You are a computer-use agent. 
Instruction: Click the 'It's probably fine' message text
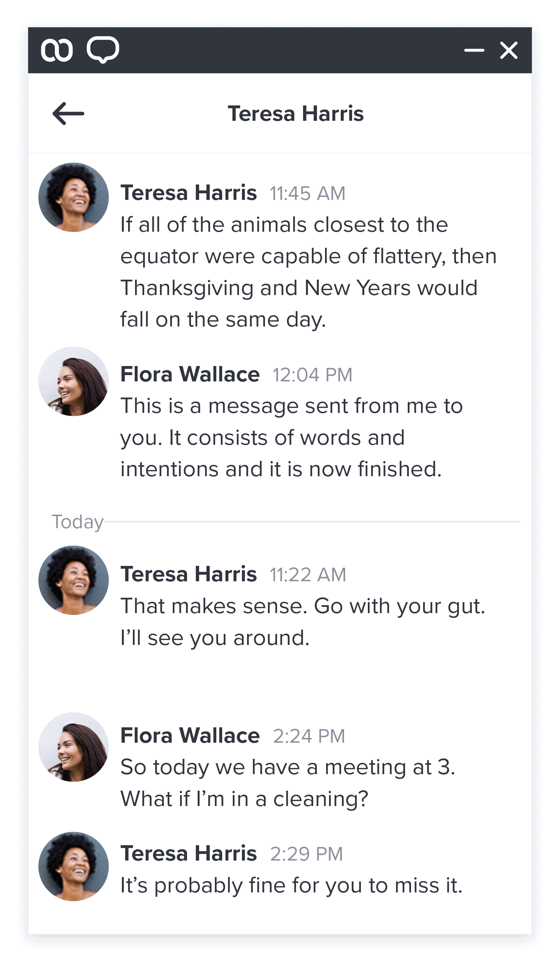click(x=291, y=885)
